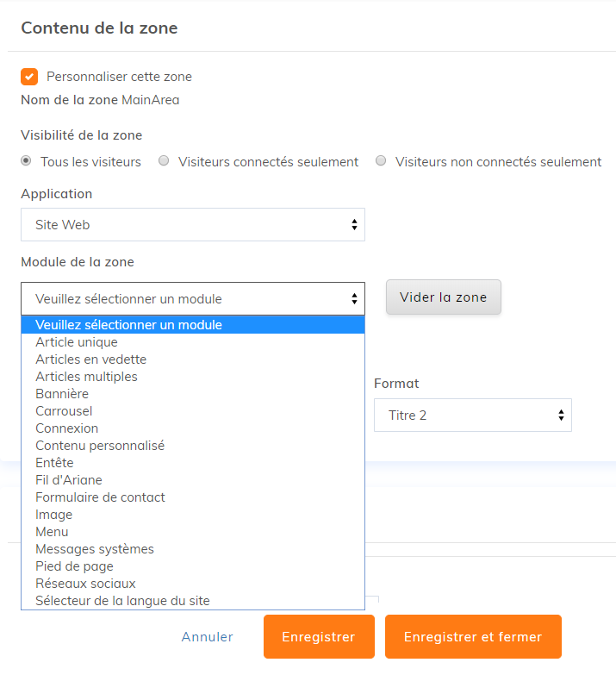Select Visiteurs non connectés seulement radio
This screenshot has width=616, height=675.
tap(381, 161)
